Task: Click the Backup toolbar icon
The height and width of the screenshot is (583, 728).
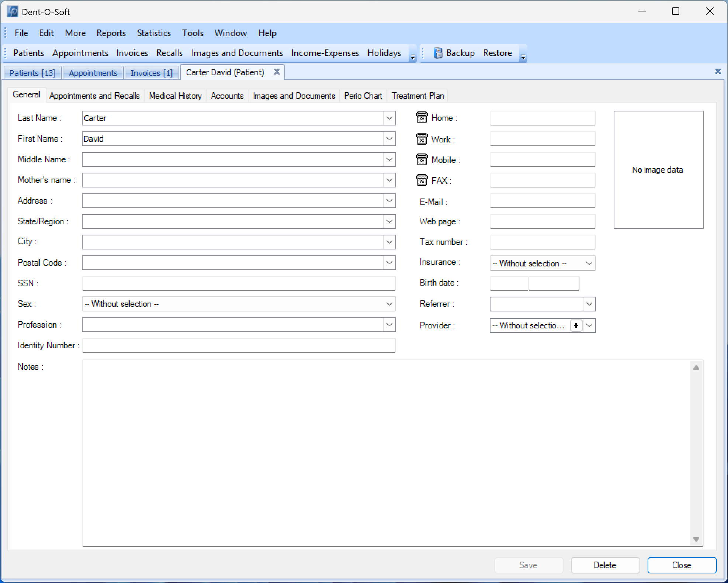Action: 437,53
